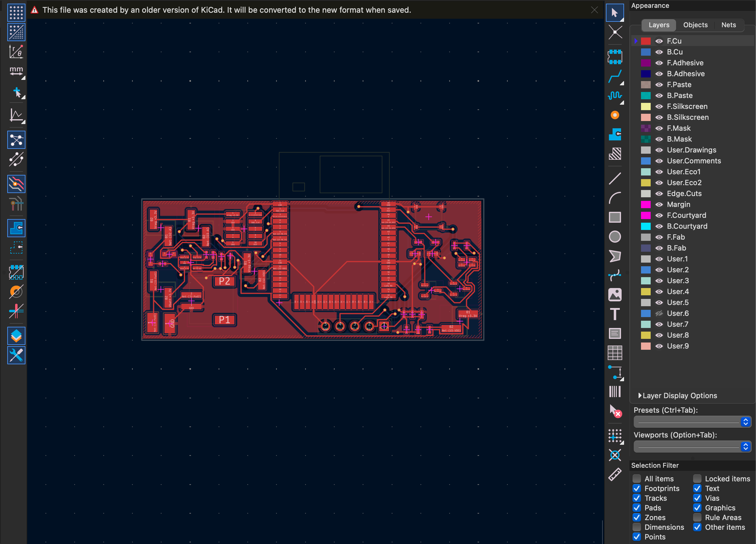Hide the F.Cu layer
The image size is (756, 544).
coord(659,41)
